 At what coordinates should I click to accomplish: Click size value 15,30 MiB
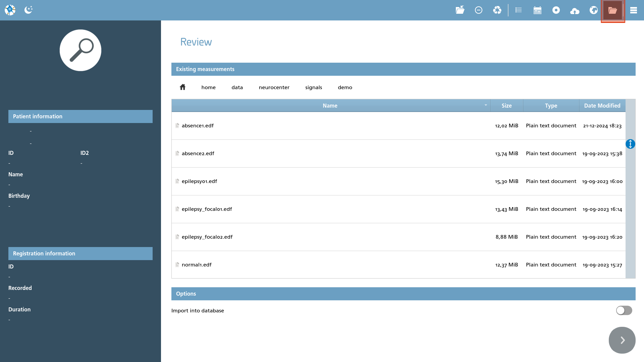[x=506, y=181]
